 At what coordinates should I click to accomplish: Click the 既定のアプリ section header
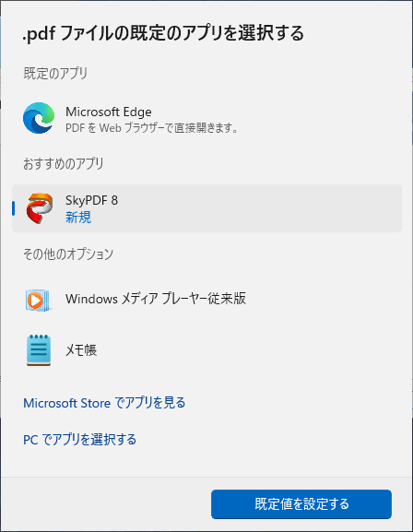55,73
